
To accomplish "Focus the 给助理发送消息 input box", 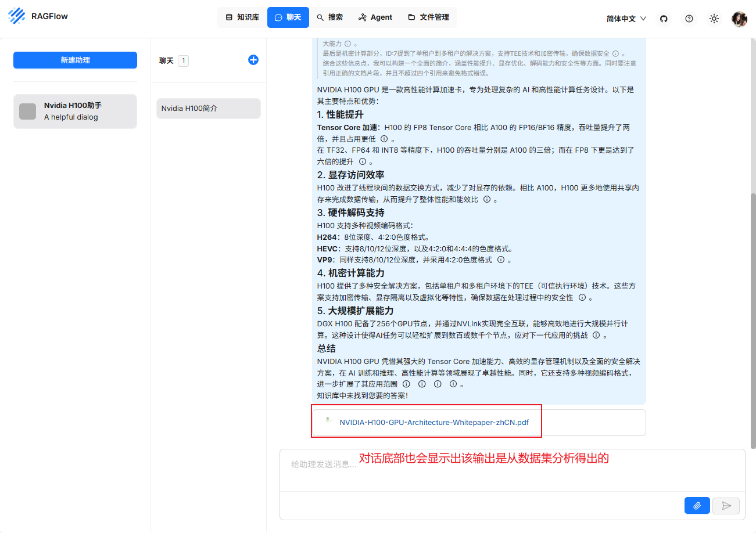I will (x=512, y=470).
